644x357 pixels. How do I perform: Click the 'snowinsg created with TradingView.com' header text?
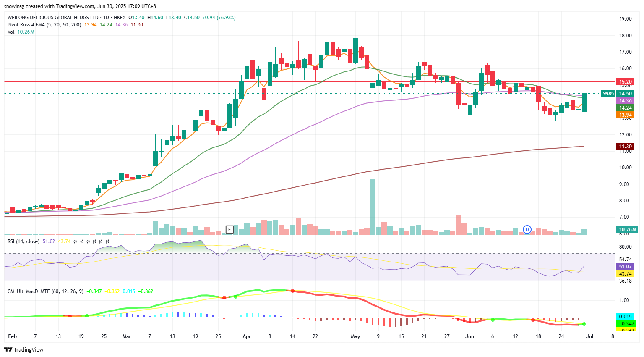(x=50, y=6)
